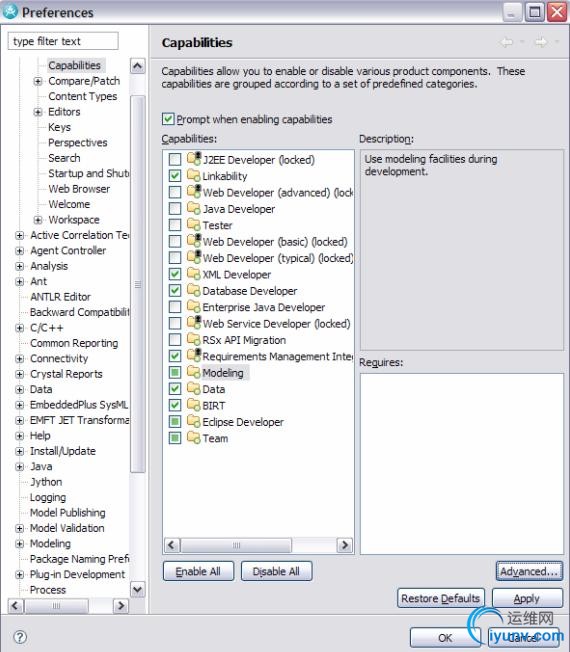Enable the Tester checkbox

(x=175, y=225)
